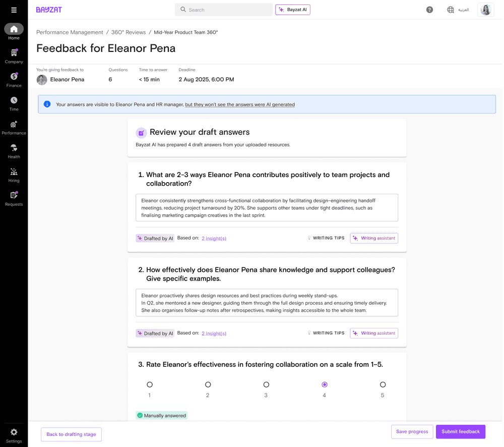Click the Submit feedback button
The width and height of the screenshot is (504, 447).
pyautogui.click(x=460, y=431)
